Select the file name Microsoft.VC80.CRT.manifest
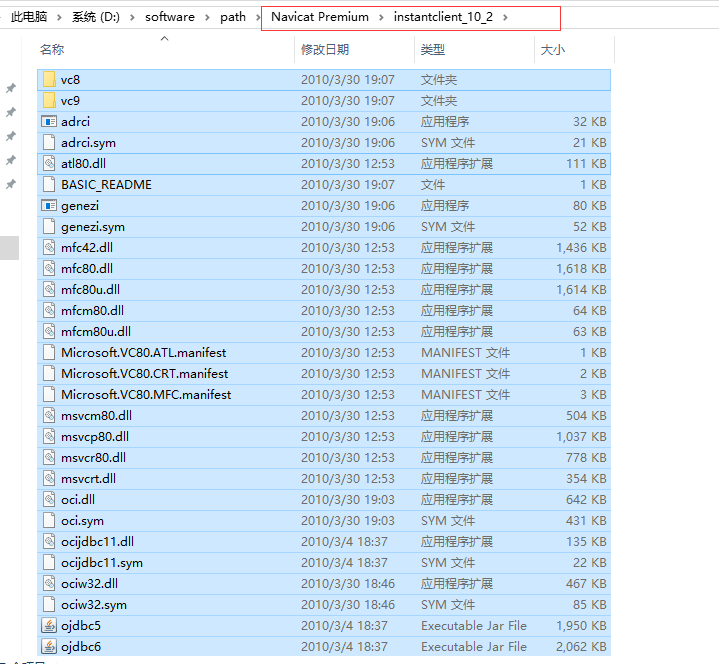 [144, 374]
